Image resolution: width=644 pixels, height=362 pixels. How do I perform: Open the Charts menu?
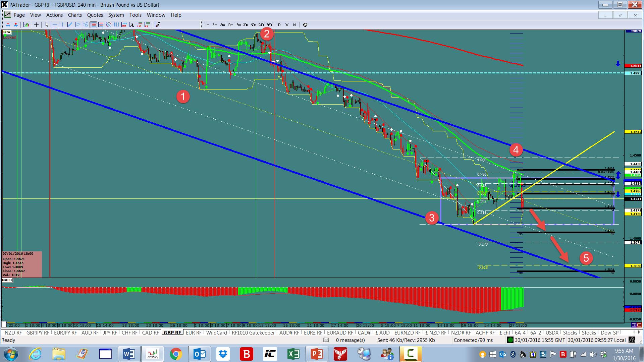[75, 15]
